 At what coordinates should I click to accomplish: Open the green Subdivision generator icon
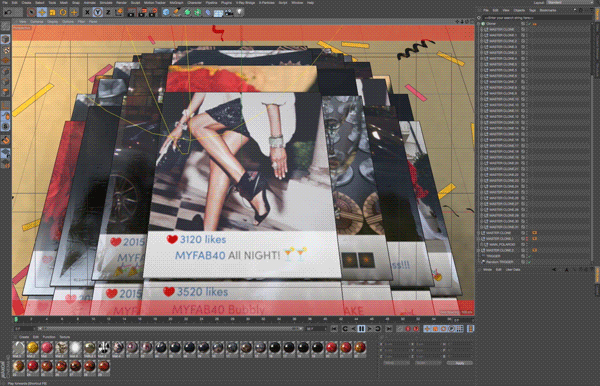pyautogui.click(x=187, y=12)
